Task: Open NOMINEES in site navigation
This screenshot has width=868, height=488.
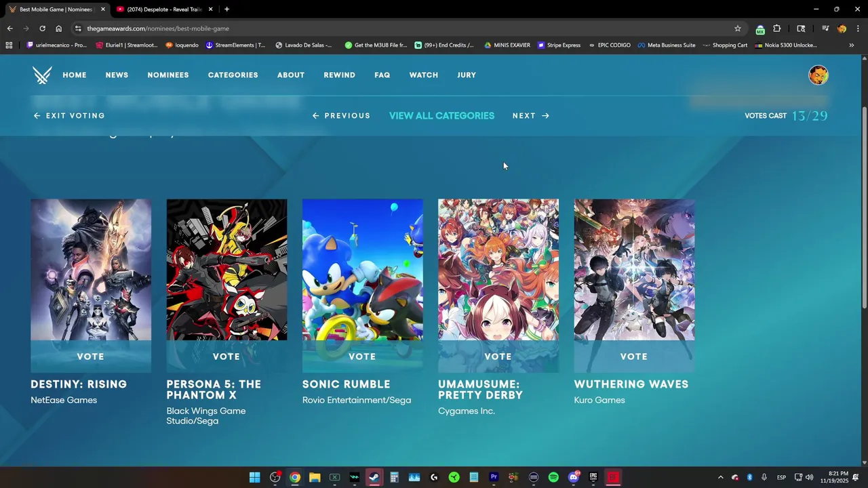Action: [x=168, y=75]
